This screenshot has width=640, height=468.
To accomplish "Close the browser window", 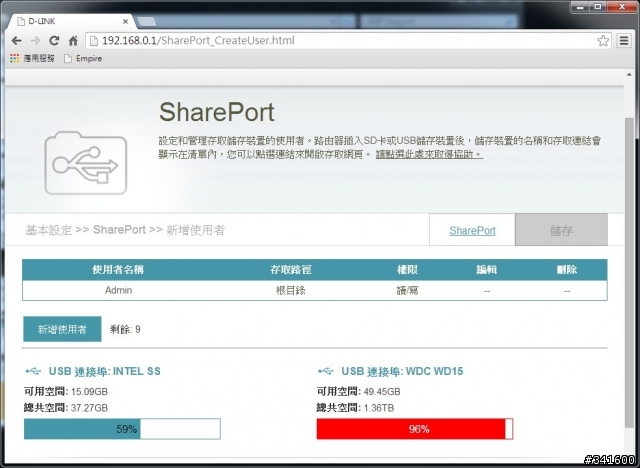I will pyautogui.click(x=622, y=7).
